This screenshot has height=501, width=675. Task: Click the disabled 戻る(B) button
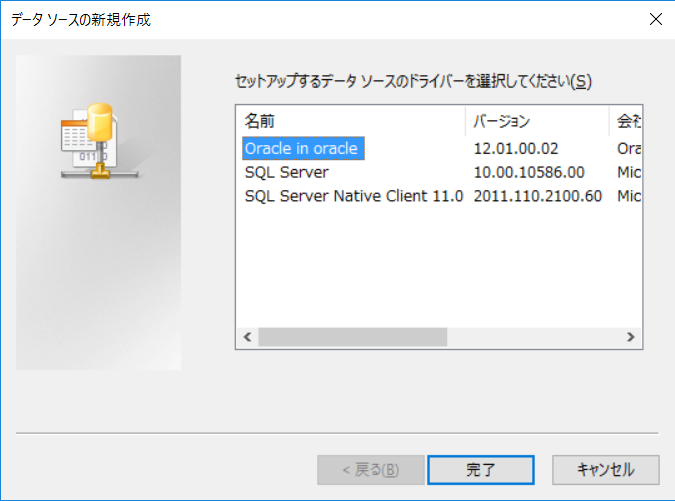(371, 470)
